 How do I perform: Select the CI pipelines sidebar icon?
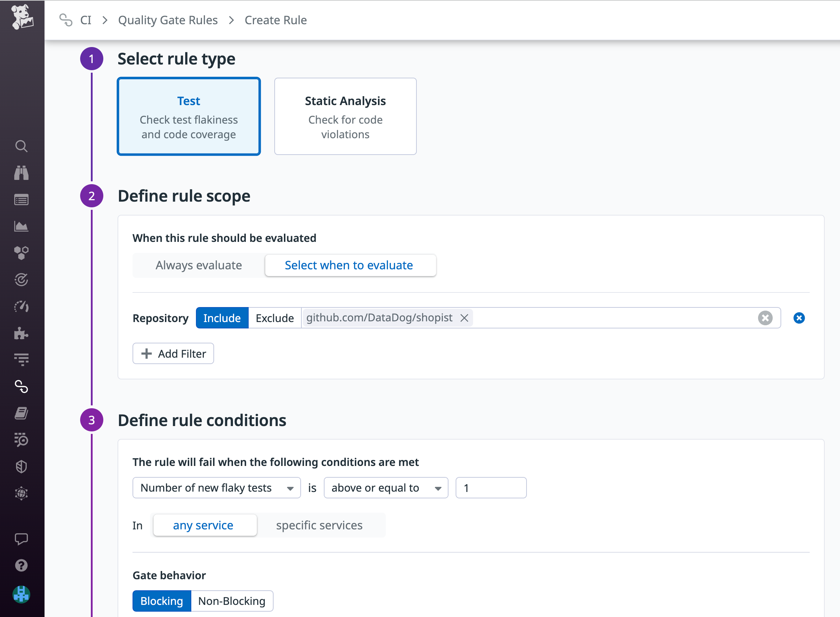click(21, 387)
